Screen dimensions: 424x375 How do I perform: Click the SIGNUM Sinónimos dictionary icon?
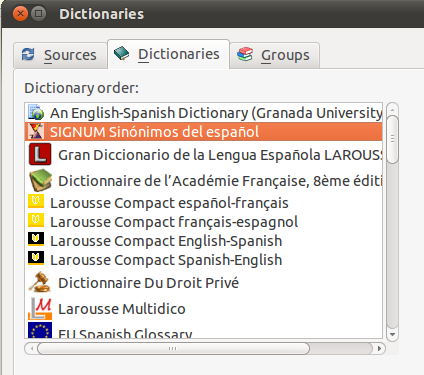coord(36,131)
